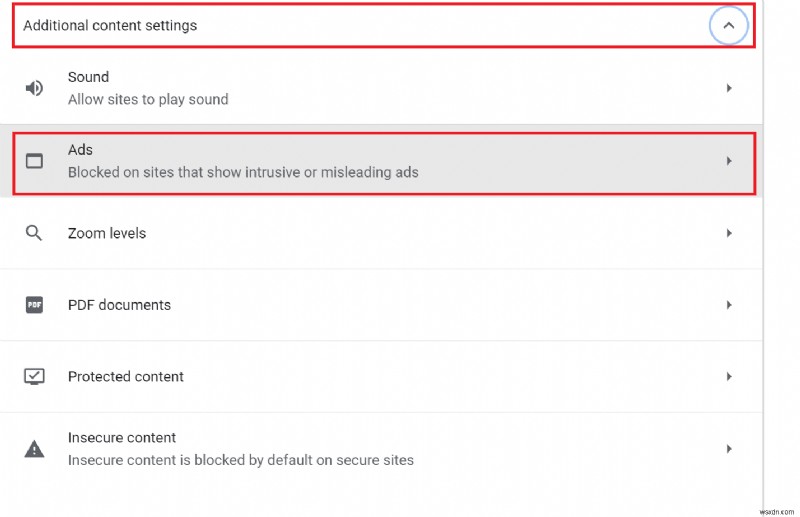Open Ads settings via its arrow
Viewport: 800px width, 517px height.
click(x=729, y=161)
